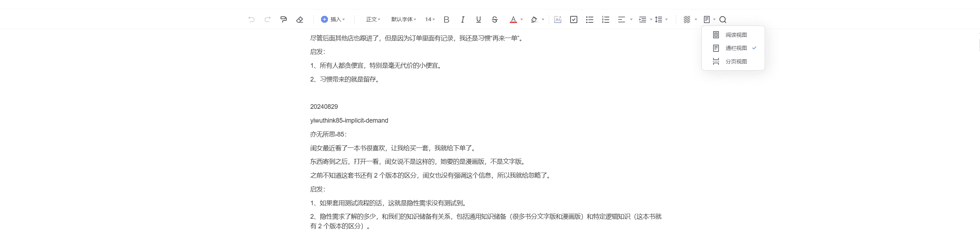Viewport: 980px width, 235px height.
Task: Expand the alignment dropdown arrow
Action: click(x=632, y=19)
